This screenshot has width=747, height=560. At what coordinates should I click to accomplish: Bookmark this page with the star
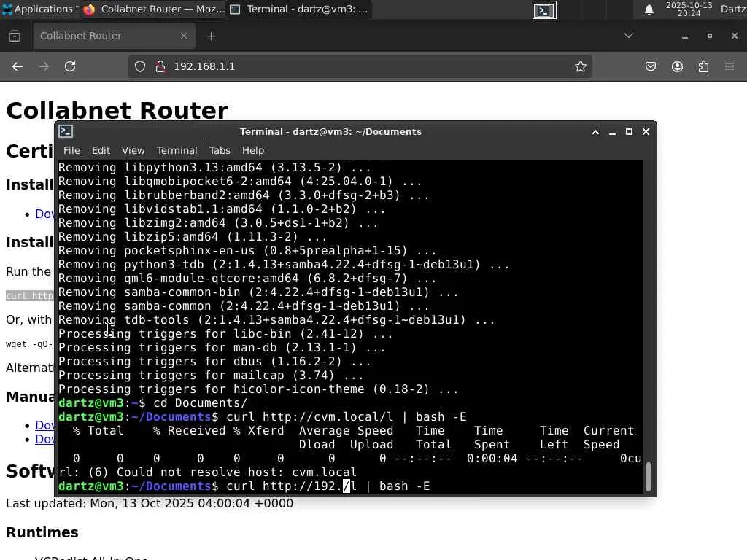pos(580,66)
